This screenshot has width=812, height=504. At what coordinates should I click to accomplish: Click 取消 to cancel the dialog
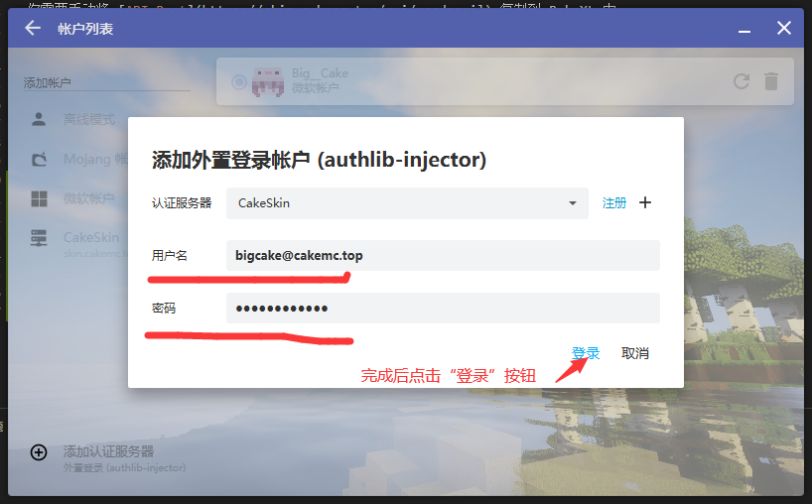(635, 353)
